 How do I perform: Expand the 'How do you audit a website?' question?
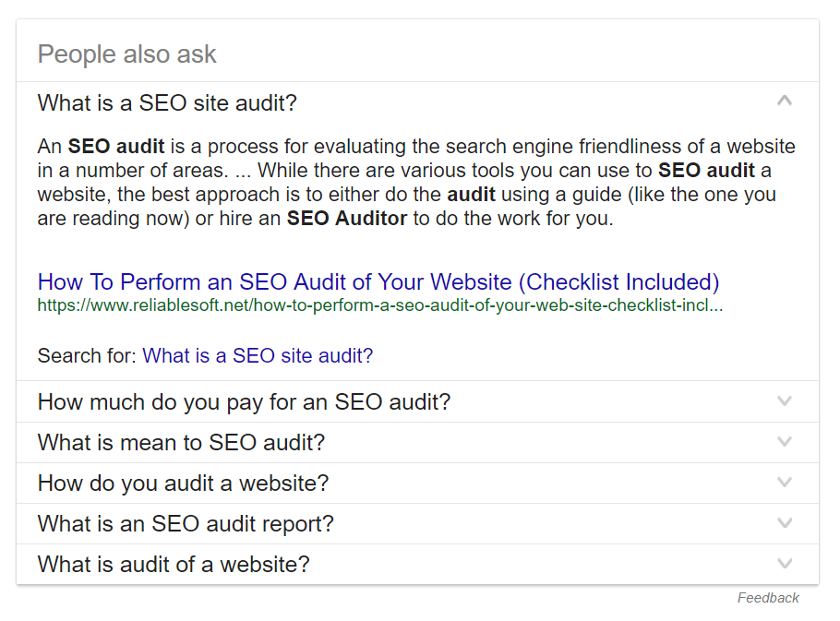point(183,484)
